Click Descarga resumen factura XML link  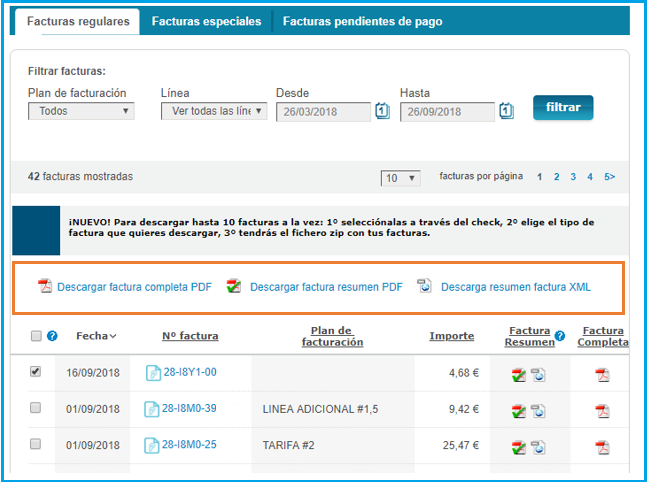(516, 287)
